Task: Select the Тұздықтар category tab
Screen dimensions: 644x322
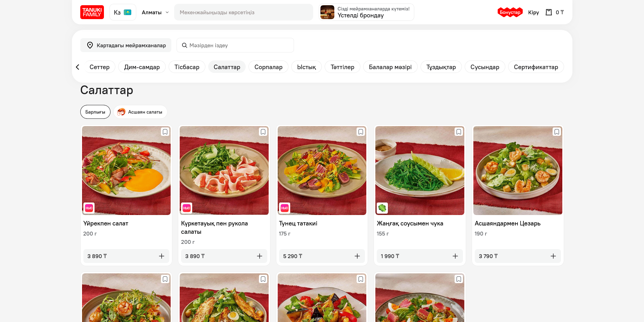Action: [441, 67]
